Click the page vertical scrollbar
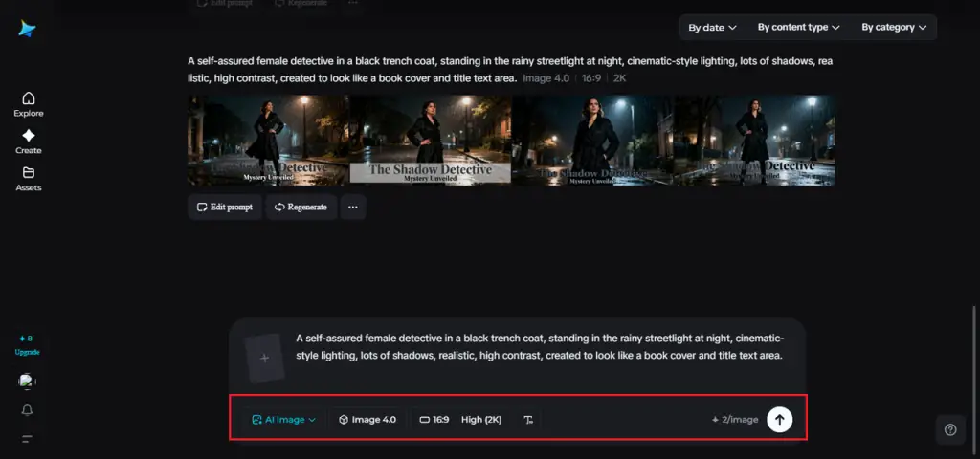 tap(975, 380)
